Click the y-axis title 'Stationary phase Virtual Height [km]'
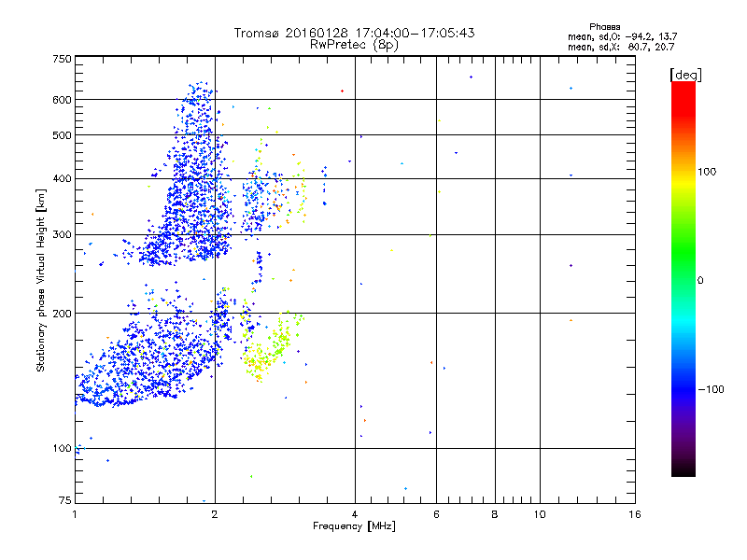This screenshot has height=560, width=747. (41, 280)
